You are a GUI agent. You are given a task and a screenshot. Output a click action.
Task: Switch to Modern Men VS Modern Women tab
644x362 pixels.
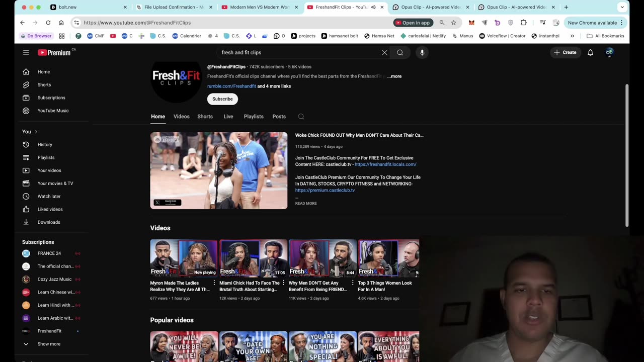(261, 8)
